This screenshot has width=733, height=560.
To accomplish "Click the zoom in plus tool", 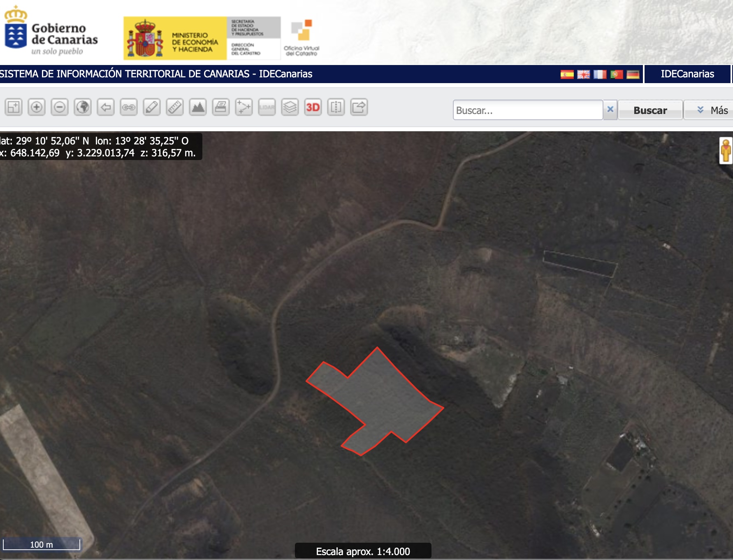I will pyautogui.click(x=37, y=107).
